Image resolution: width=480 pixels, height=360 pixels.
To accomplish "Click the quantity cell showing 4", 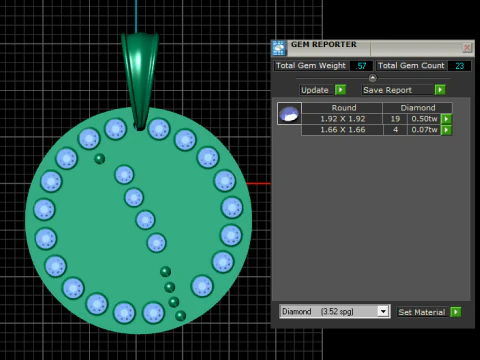I will [395, 130].
